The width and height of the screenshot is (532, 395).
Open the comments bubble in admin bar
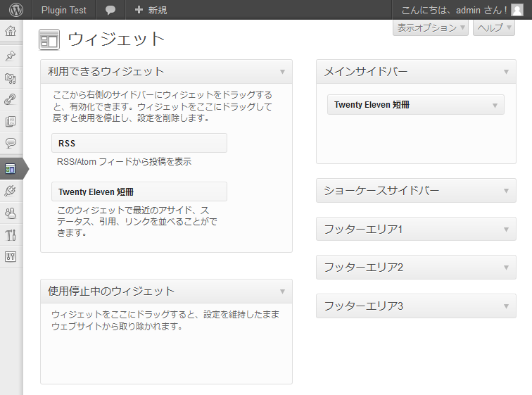(110, 10)
